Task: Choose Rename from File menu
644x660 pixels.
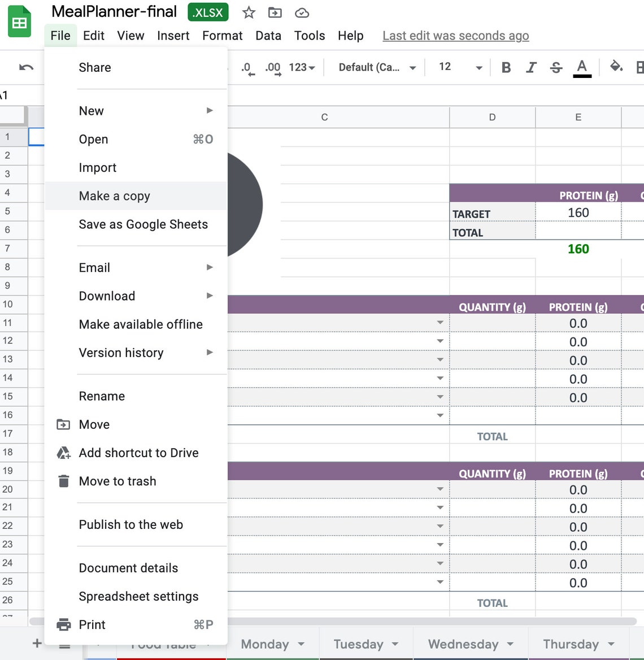Action: pos(136,396)
